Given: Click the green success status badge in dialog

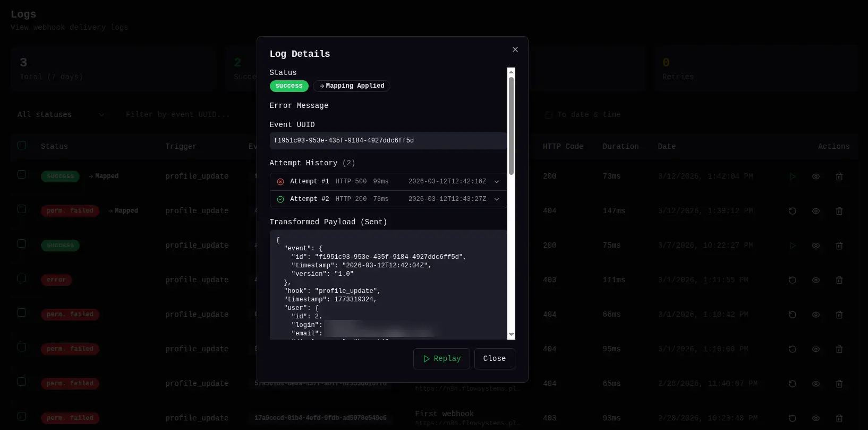Looking at the screenshot, I should click(x=289, y=86).
